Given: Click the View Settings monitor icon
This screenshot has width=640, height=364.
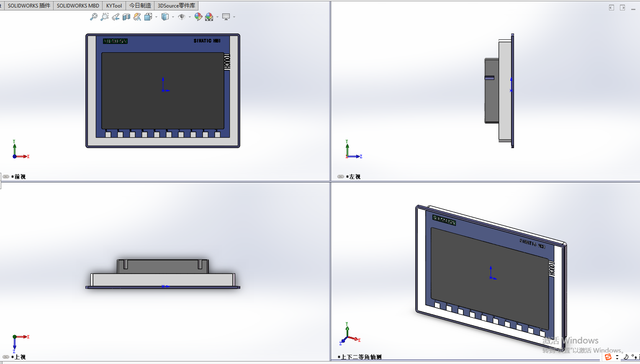Looking at the screenshot, I should (226, 17).
